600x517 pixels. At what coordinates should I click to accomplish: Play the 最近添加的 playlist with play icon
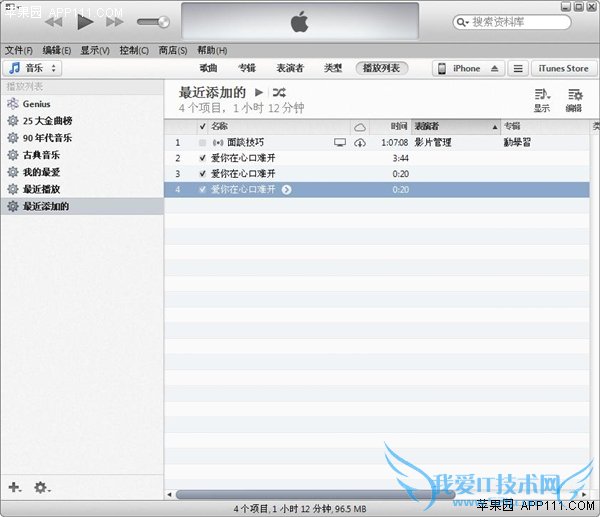coord(259,92)
